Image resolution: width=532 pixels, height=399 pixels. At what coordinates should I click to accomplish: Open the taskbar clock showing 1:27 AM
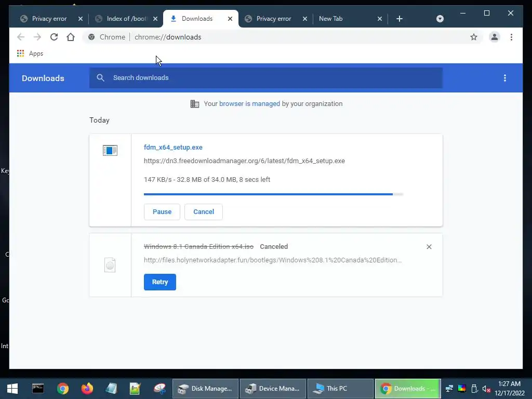[x=509, y=389]
